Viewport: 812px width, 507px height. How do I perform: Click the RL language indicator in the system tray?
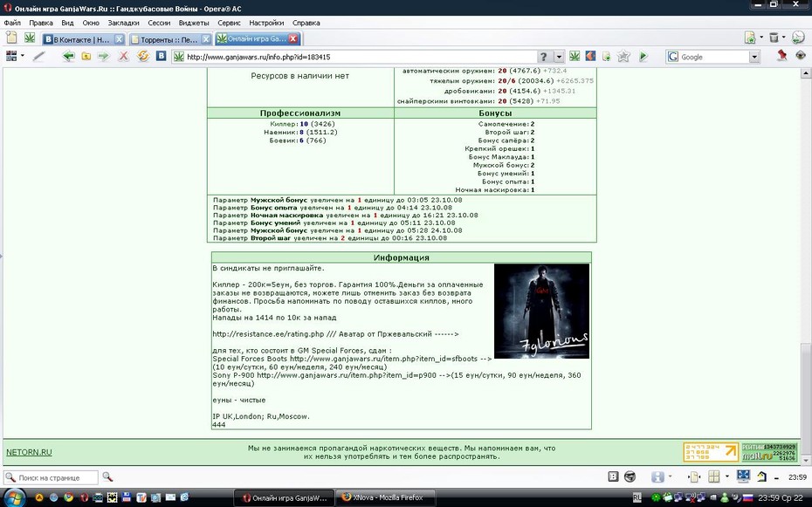tap(637, 497)
